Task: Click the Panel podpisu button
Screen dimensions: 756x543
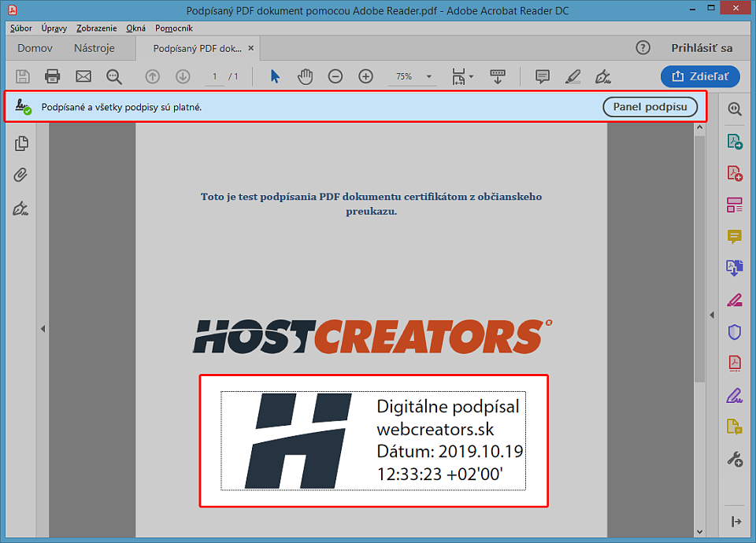Action: click(x=650, y=107)
